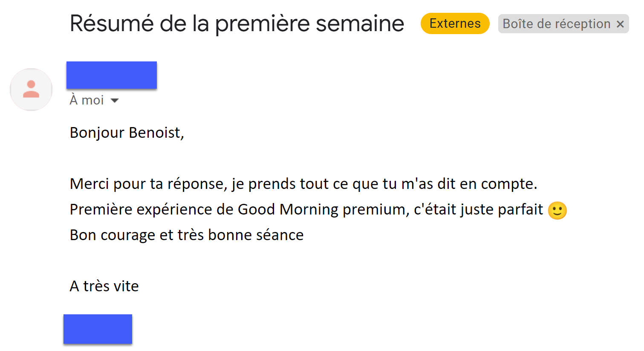Open the Boîte de réception label
The width and height of the screenshot is (644, 351).
tap(556, 24)
